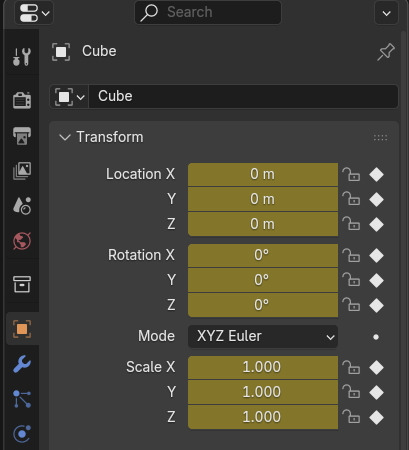This screenshot has height=450, width=409.
Task: Click the Rotation X keyframe diamond
Action: [x=376, y=256]
